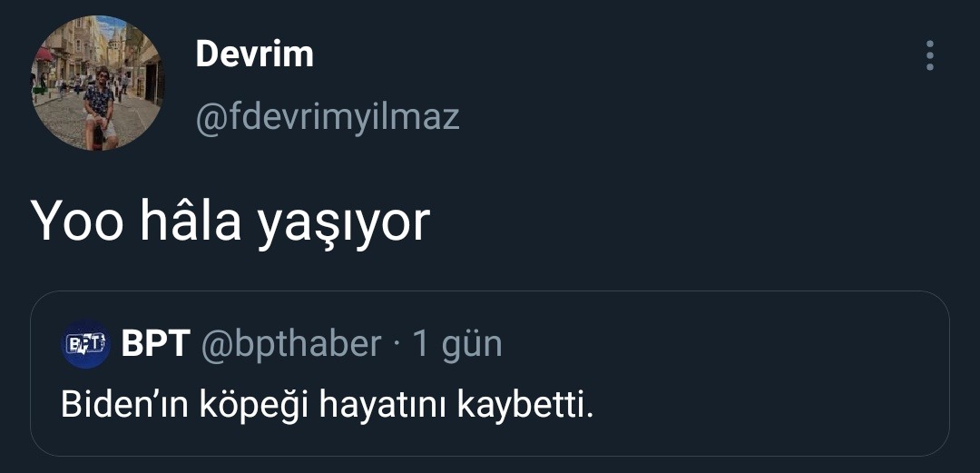The width and height of the screenshot is (980, 473).
Task: Open the @fdevrimyilmaz handle profile
Action: pyautogui.click(x=328, y=117)
